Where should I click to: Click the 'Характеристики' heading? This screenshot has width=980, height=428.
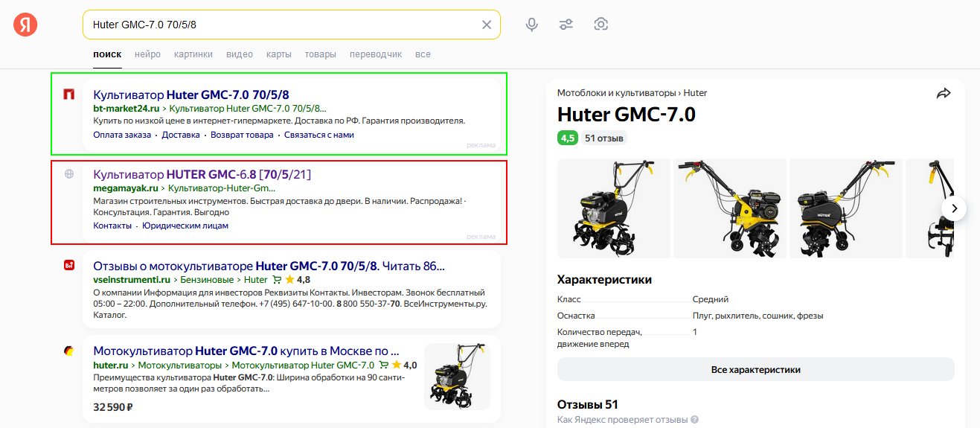click(x=604, y=280)
